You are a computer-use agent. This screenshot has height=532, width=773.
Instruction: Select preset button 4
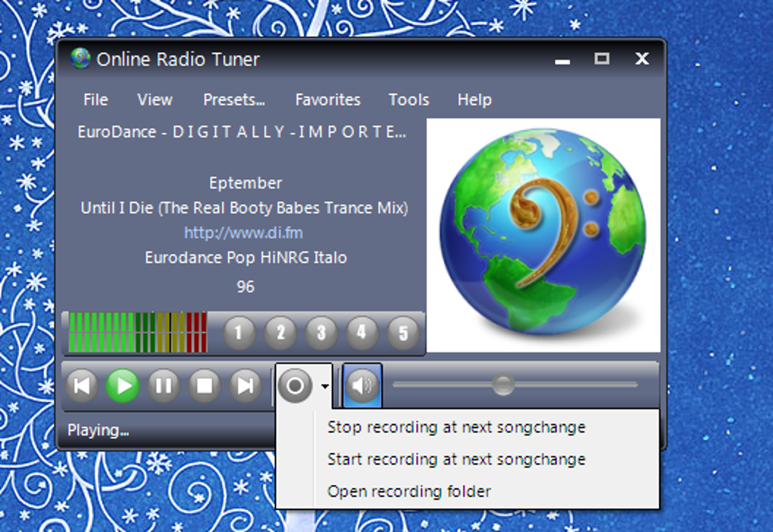coord(362,333)
